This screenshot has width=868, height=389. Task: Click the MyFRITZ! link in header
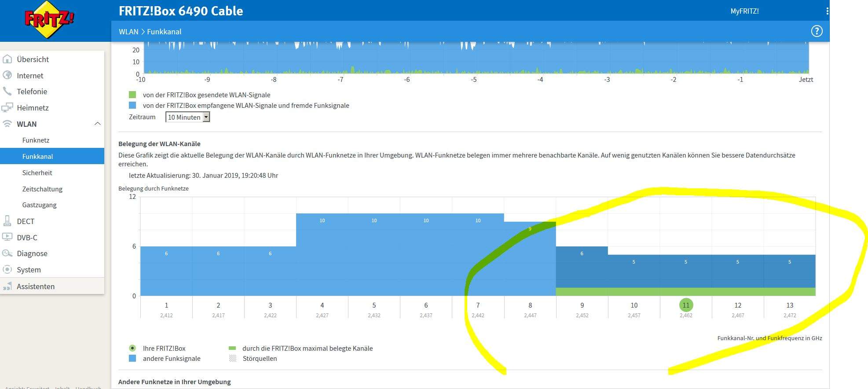click(744, 11)
